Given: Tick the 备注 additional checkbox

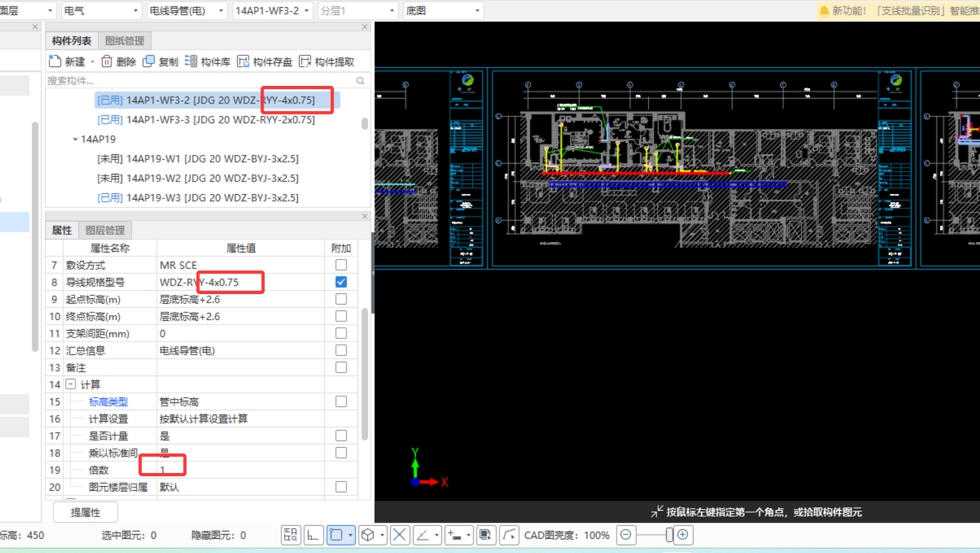Looking at the screenshot, I should tap(341, 368).
